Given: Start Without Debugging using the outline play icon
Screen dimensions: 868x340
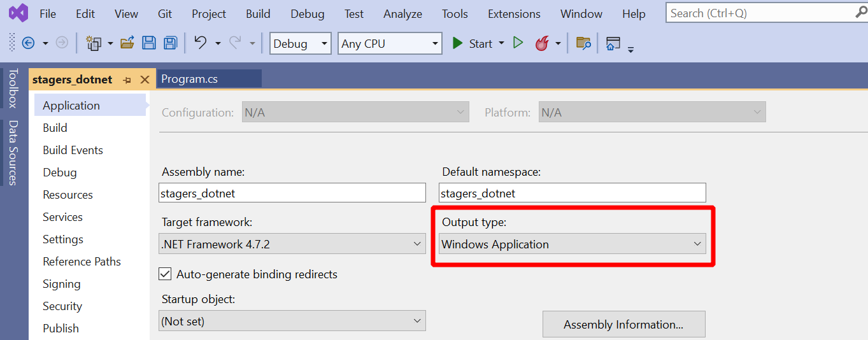Looking at the screenshot, I should (x=518, y=43).
